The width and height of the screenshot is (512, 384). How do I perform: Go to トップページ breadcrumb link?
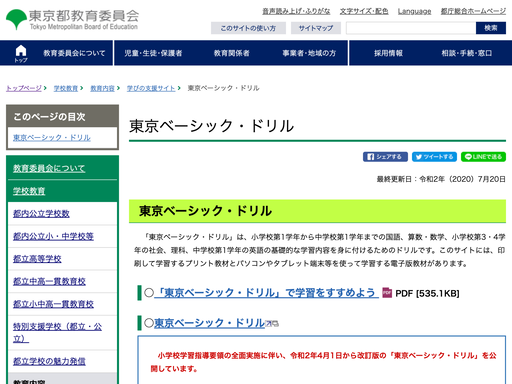click(x=24, y=88)
